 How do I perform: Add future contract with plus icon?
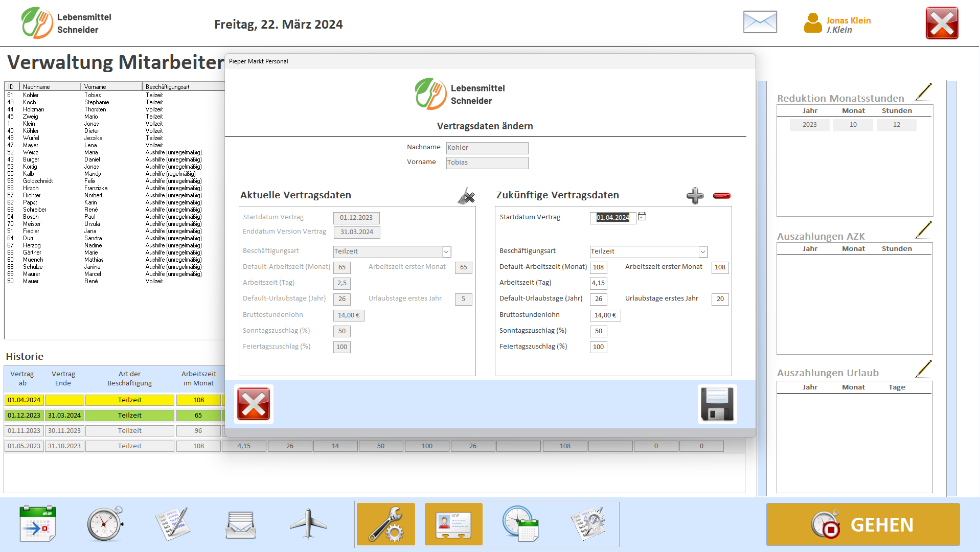pyautogui.click(x=695, y=195)
